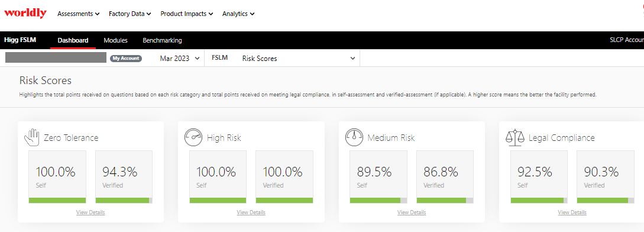
Task: View Details for Zero Tolerance
Action: coord(90,212)
